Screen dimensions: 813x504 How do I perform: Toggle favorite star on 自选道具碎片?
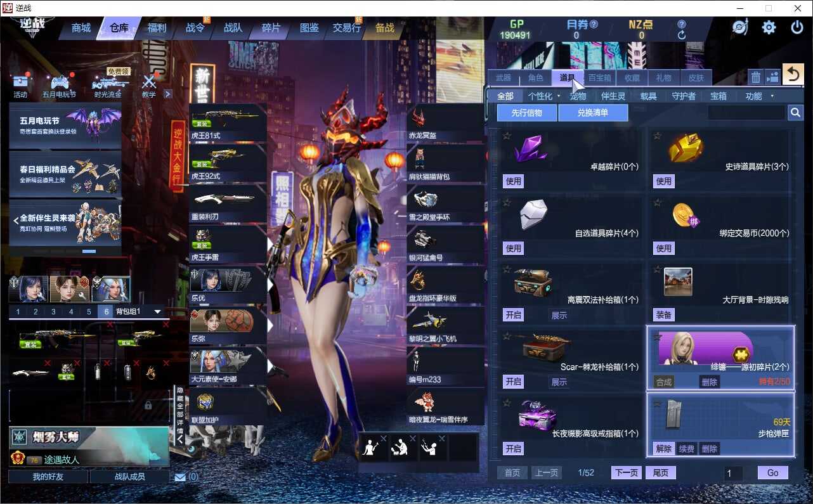pos(507,202)
